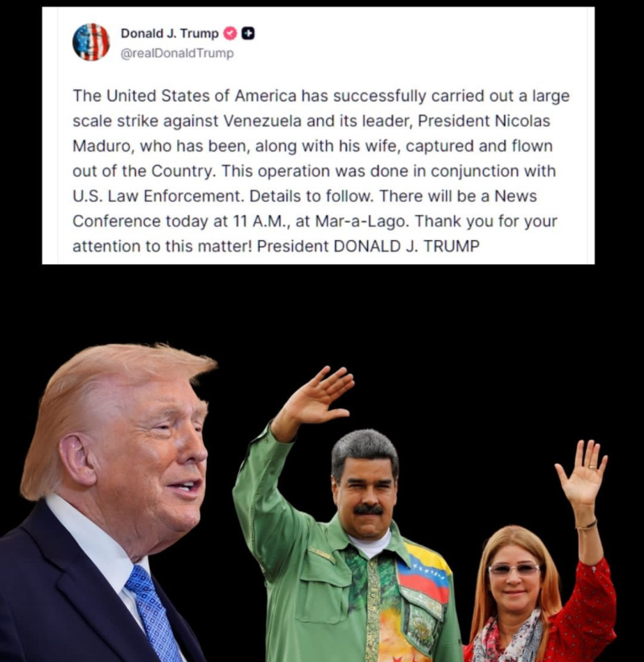Click the 'U.S. Law Enforcement' phrase
Viewport: 644px width, 662px height.
[x=159, y=197]
